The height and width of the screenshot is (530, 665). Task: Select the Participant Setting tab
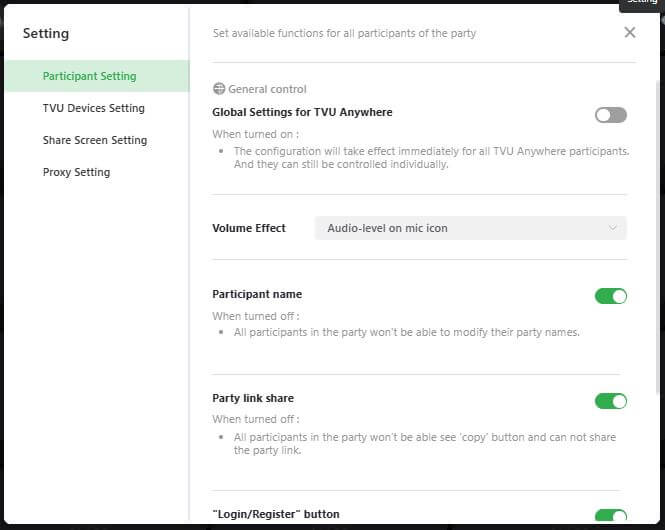click(x=97, y=76)
